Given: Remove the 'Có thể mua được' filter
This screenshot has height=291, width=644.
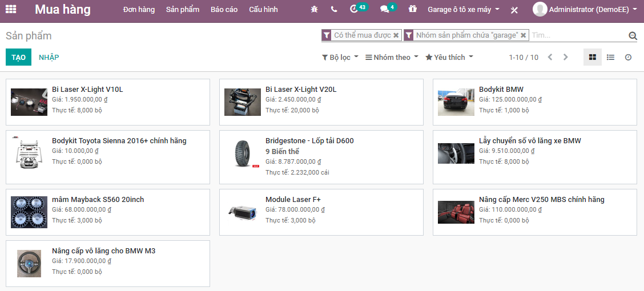Looking at the screenshot, I should tap(396, 35).
